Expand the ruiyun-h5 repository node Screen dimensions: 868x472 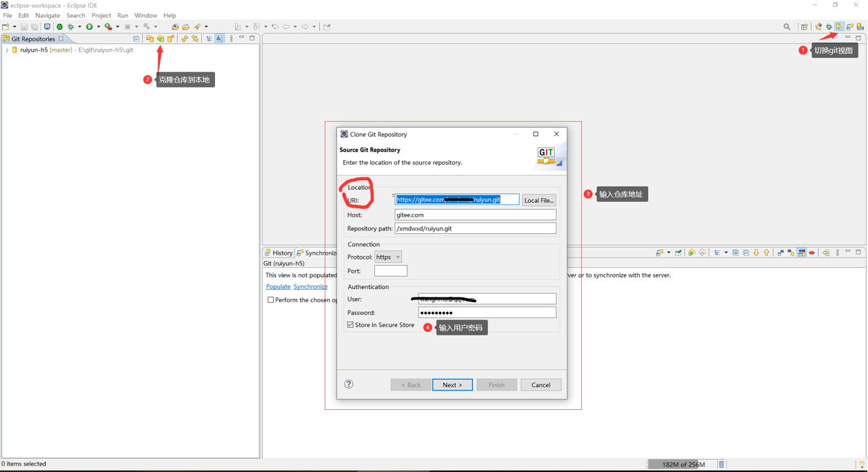coord(7,50)
